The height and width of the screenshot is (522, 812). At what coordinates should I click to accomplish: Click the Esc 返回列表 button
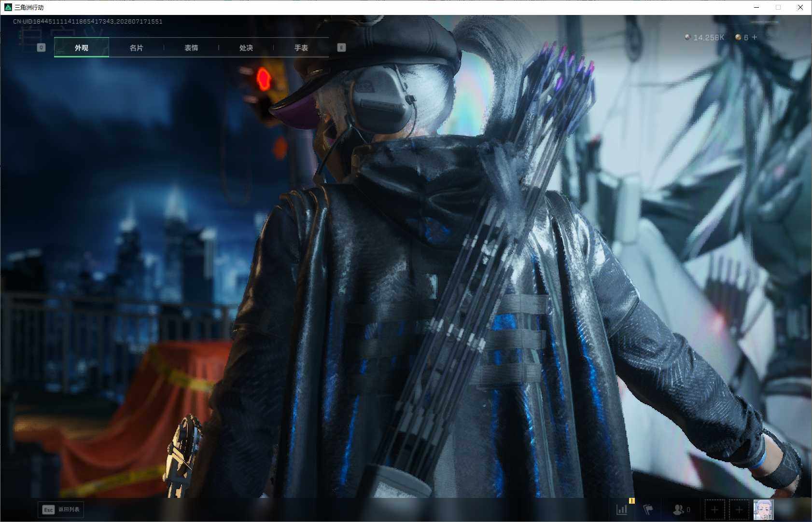tap(61, 509)
